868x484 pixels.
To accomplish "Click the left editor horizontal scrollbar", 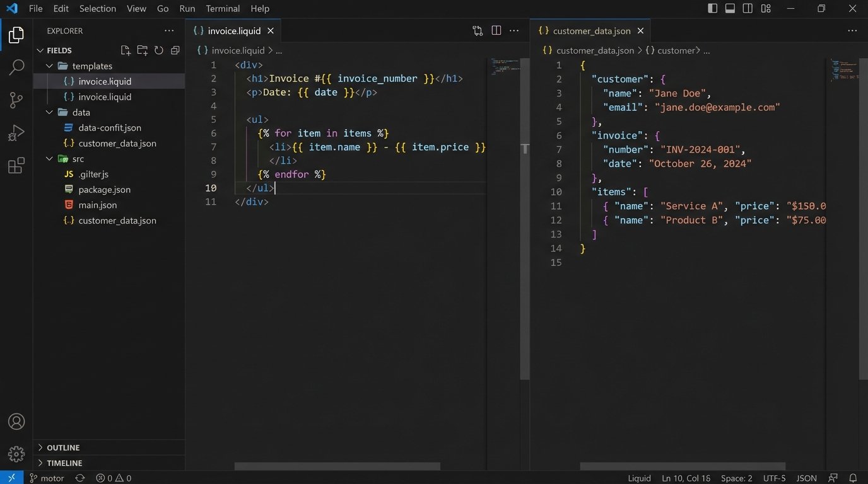I will point(337,466).
